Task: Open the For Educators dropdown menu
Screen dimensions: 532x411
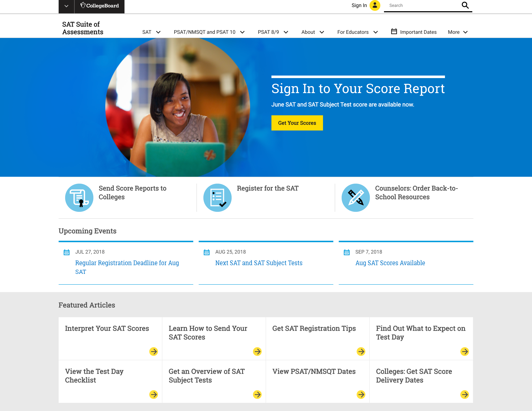Action: point(357,32)
